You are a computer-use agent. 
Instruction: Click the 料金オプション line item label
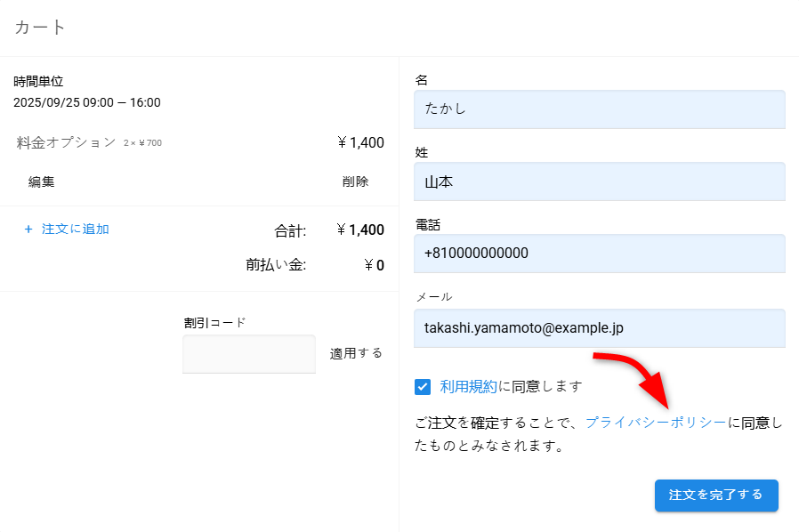(66, 142)
